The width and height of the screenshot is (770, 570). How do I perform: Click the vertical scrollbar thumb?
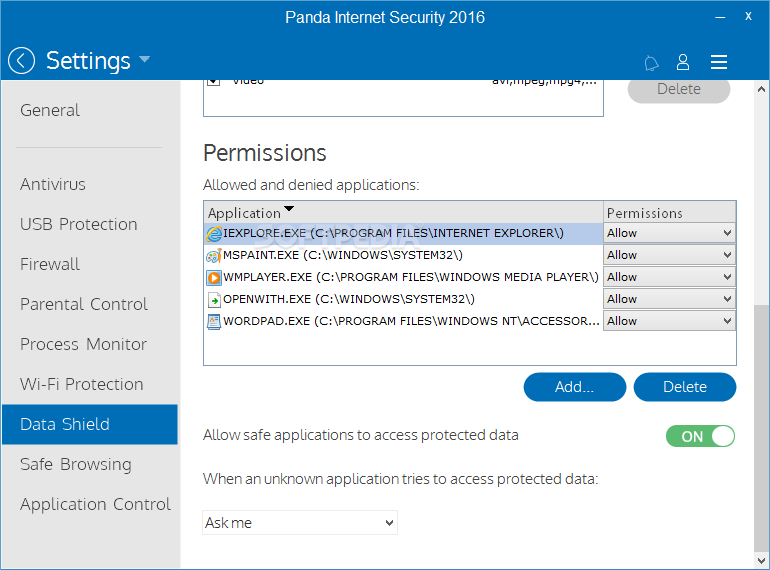tap(761, 428)
